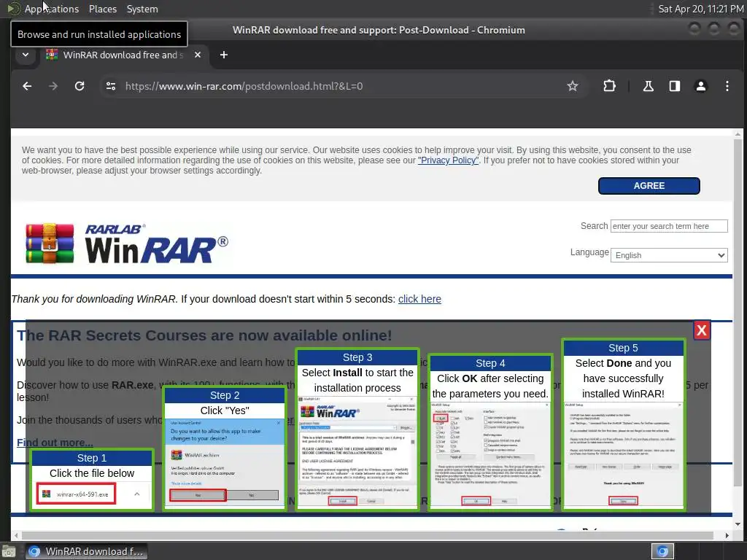Open the Applications menu
This screenshot has width=747, height=560.
(x=52, y=9)
